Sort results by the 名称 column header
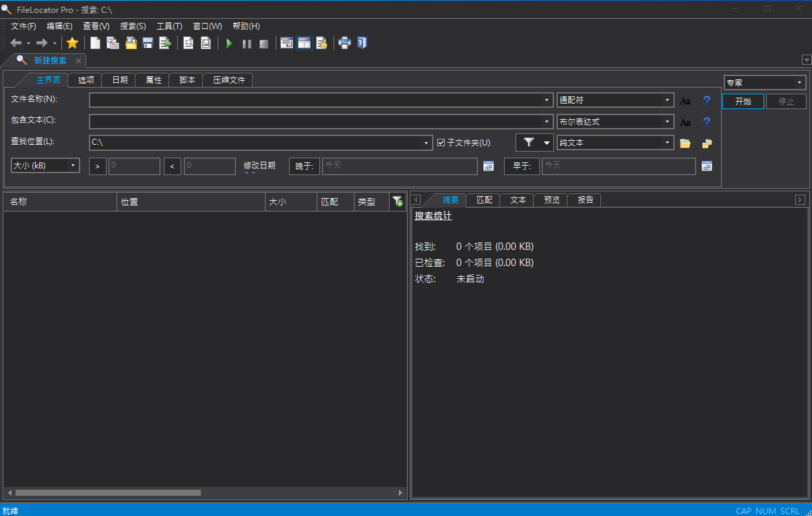Viewport: 812px width, 516px height. click(x=60, y=202)
